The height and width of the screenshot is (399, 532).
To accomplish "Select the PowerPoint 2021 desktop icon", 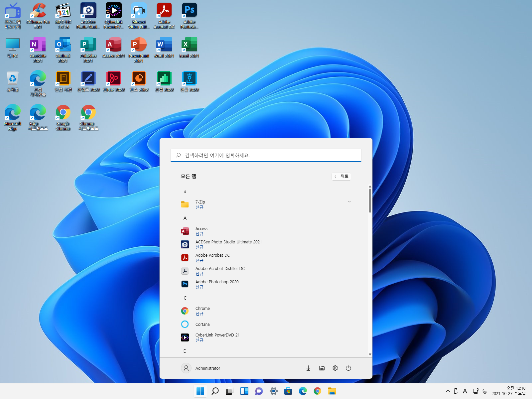I will pos(139,50).
